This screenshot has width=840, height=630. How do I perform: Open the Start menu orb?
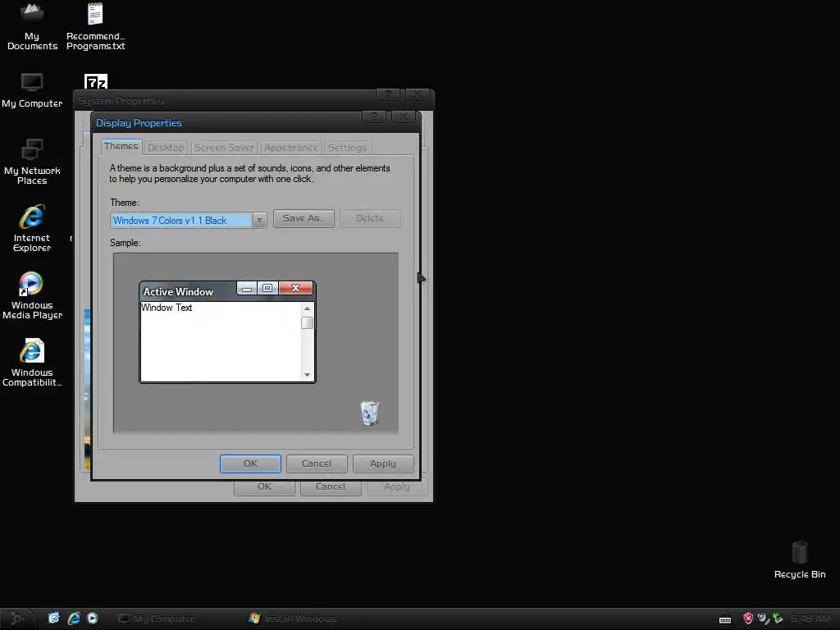pyautogui.click(x=17, y=619)
